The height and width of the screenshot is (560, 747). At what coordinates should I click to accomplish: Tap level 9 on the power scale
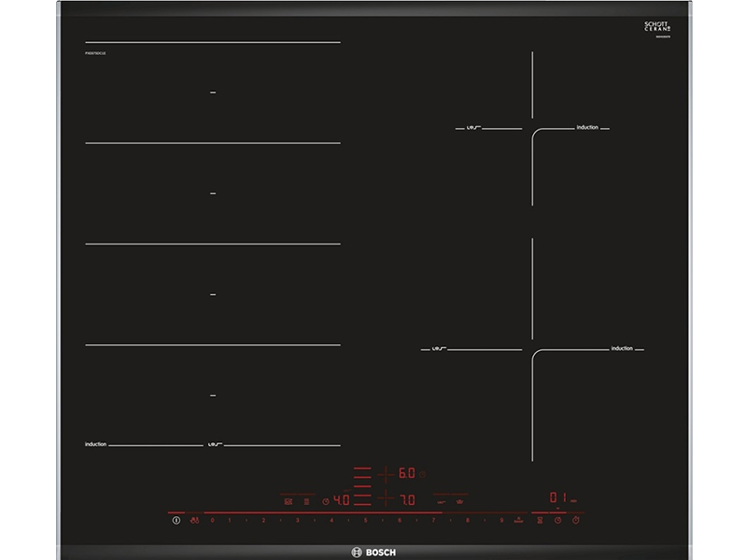pos(500,520)
